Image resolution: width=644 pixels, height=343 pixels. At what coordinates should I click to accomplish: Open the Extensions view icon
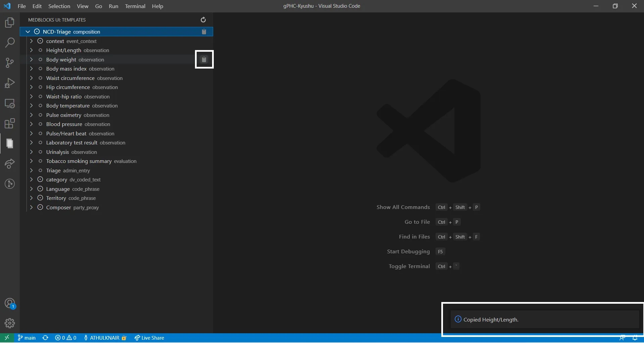[10, 123]
